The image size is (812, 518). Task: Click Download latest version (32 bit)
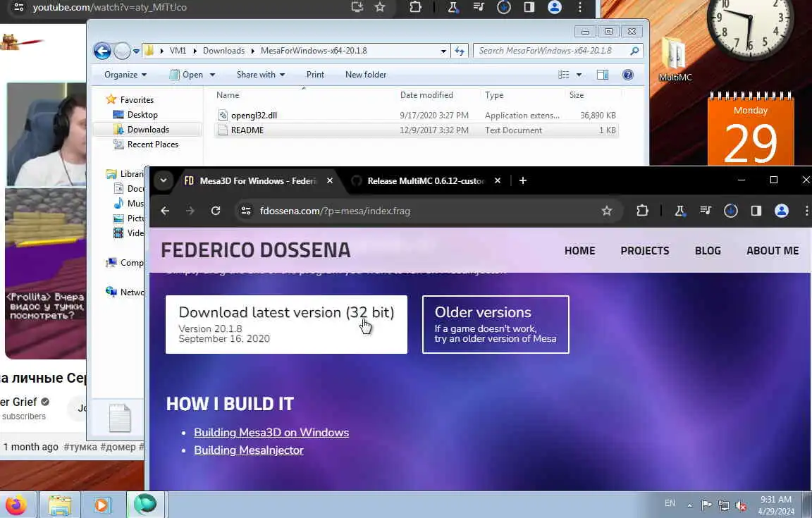(x=286, y=325)
